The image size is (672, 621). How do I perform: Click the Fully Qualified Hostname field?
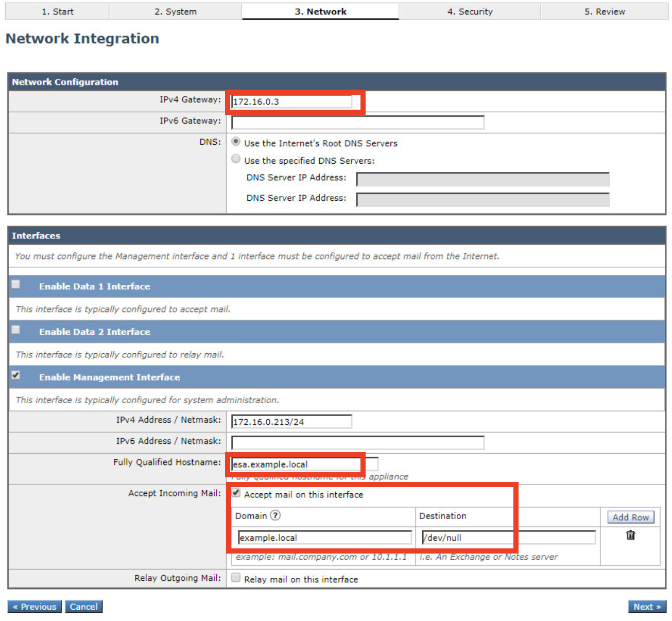297,464
